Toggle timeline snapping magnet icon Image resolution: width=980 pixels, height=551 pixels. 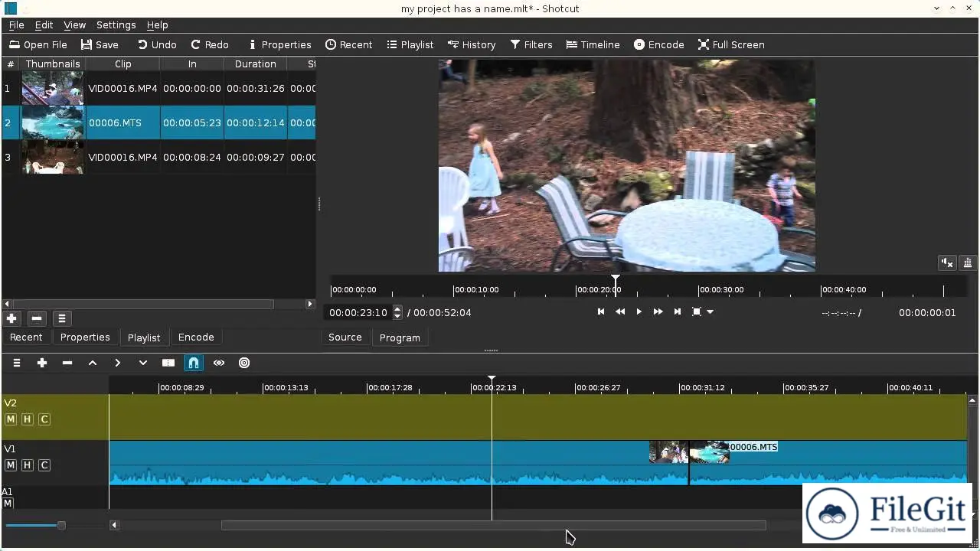[x=194, y=363]
